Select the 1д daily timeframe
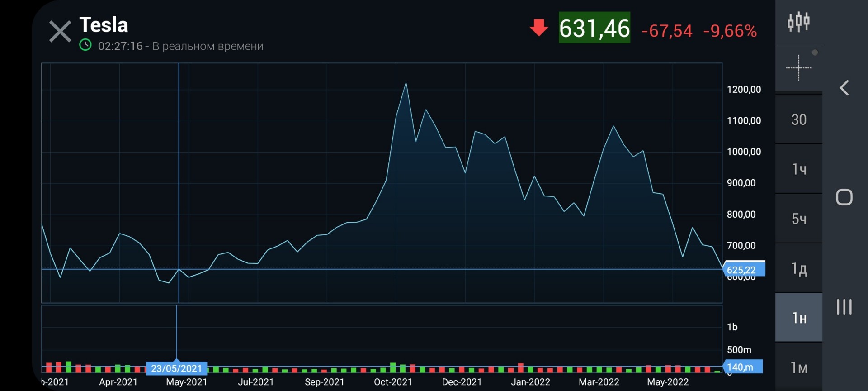Image resolution: width=868 pixels, height=391 pixels. tap(798, 269)
